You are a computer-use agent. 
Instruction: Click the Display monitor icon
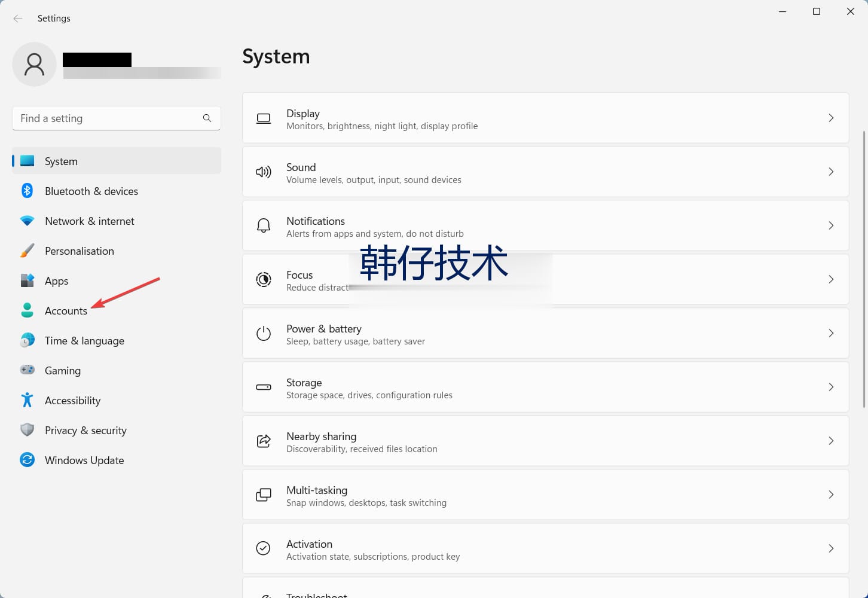[264, 118]
